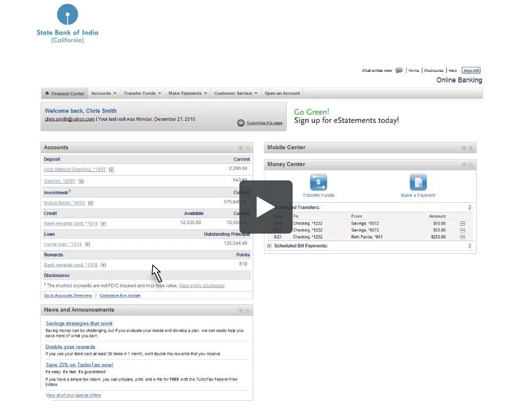The width and height of the screenshot is (532, 414).
Task: Open the Save 25% on TurboTax now link
Action: pos(79,365)
